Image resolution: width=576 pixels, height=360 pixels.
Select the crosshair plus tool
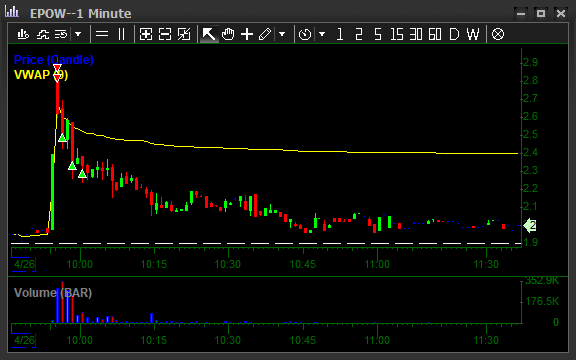pos(247,34)
